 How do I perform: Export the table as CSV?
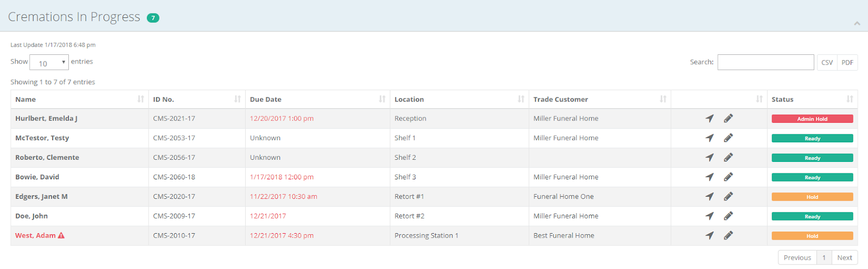pyautogui.click(x=827, y=62)
